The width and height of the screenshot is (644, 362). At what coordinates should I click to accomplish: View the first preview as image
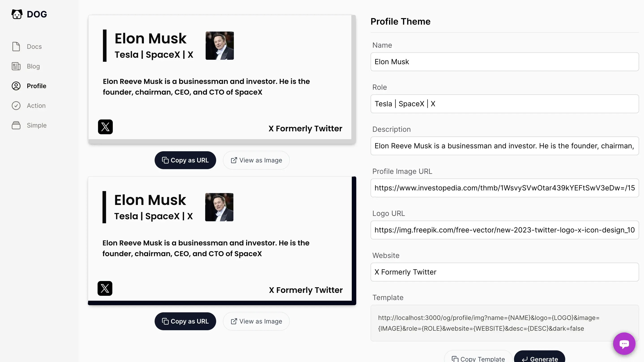click(x=256, y=160)
